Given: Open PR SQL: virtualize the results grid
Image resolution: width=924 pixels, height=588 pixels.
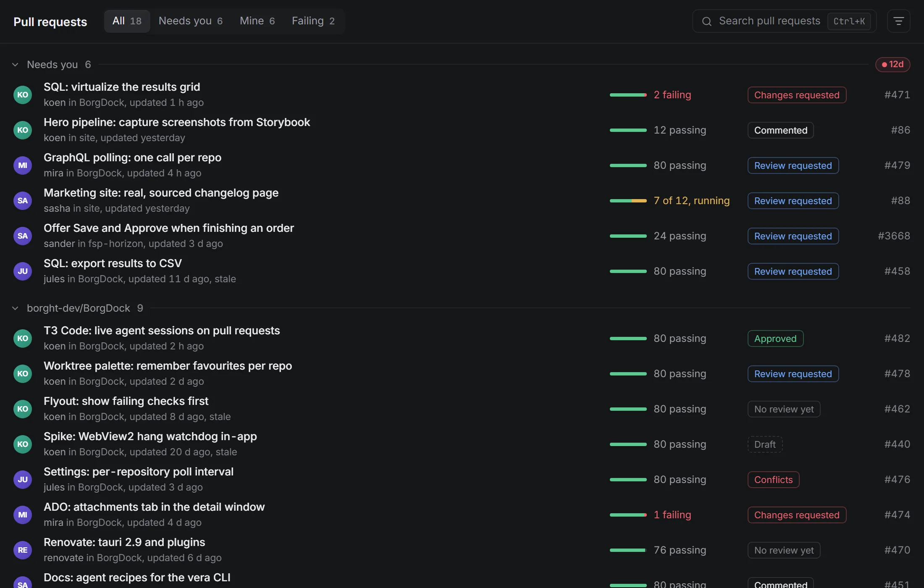Looking at the screenshot, I should click(122, 87).
